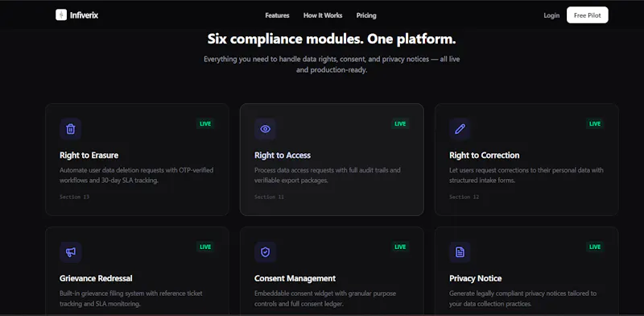Open the Pricing nav link
The height and width of the screenshot is (316, 644).
366,15
